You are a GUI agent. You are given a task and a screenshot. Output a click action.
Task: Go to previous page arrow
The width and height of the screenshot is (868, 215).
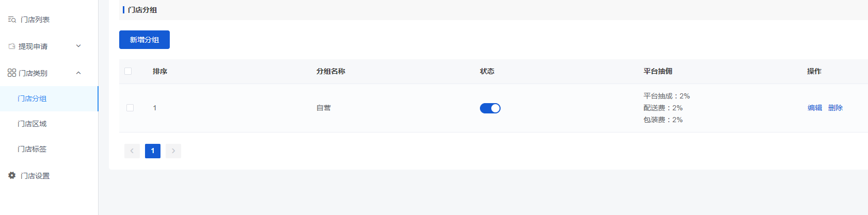tap(132, 151)
